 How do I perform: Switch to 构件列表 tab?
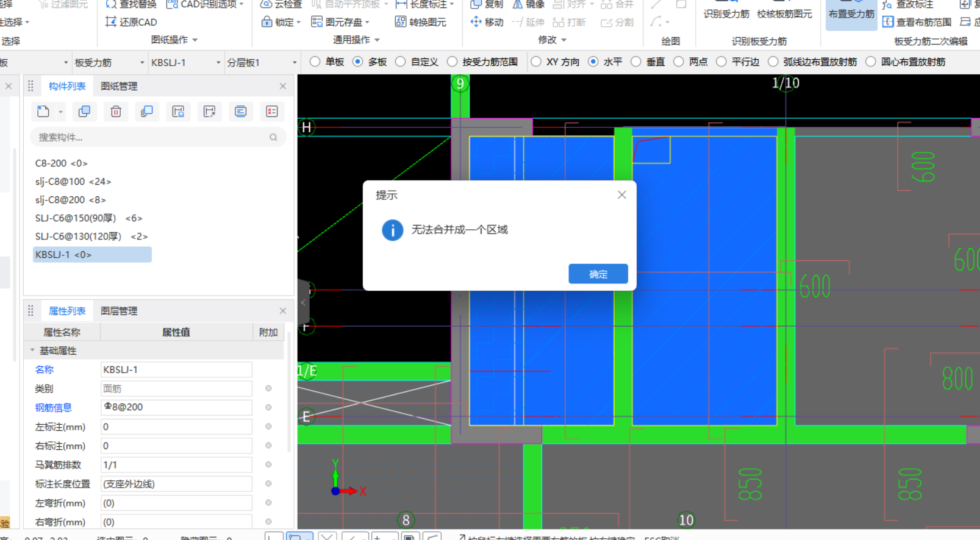pyautogui.click(x=67, y=87)
